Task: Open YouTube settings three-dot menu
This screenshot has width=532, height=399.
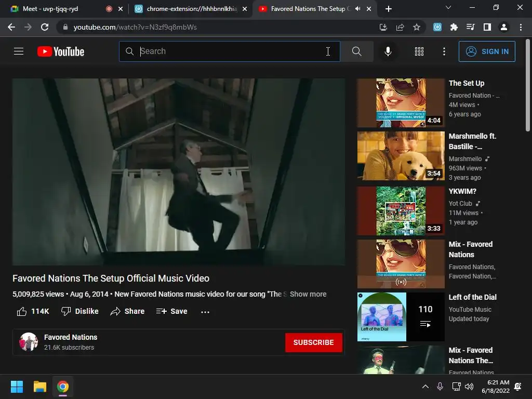Action: pos(444,51)
